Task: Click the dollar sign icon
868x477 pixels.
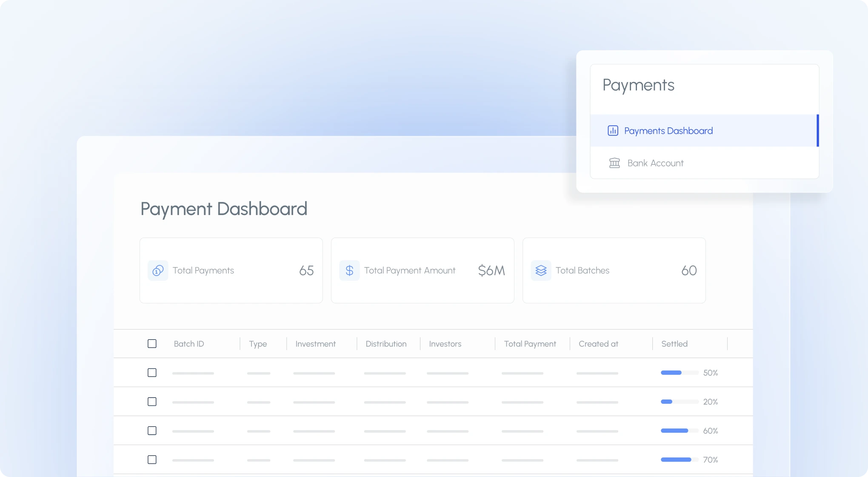Action: pyautogui.click(x=349, y=270)
